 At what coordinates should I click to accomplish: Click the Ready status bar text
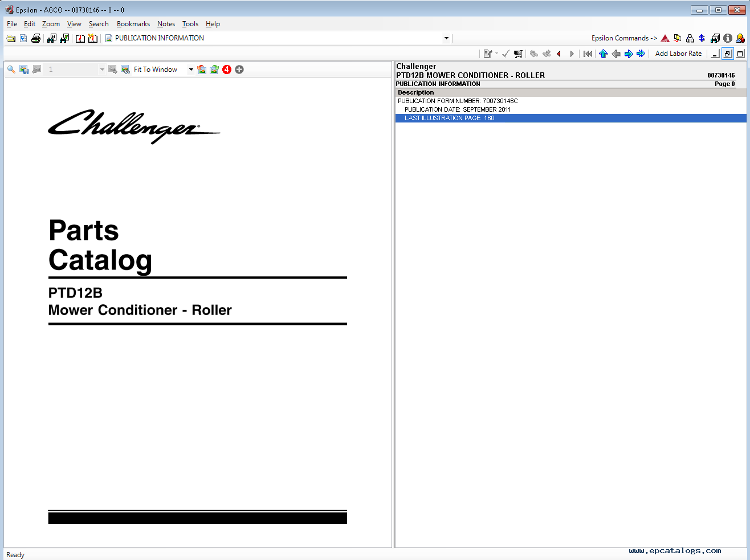[x=15, y=555]
